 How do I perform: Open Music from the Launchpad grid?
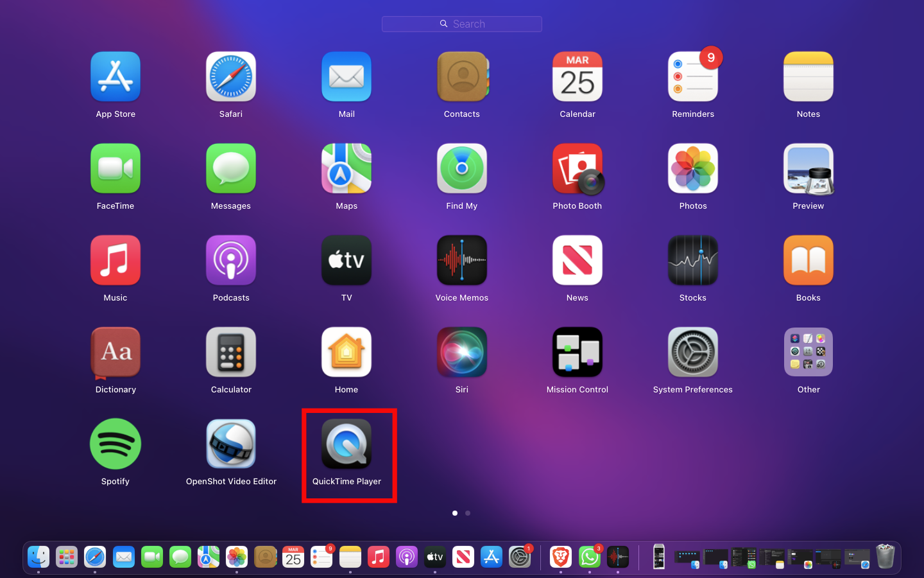tap(116, 261)
